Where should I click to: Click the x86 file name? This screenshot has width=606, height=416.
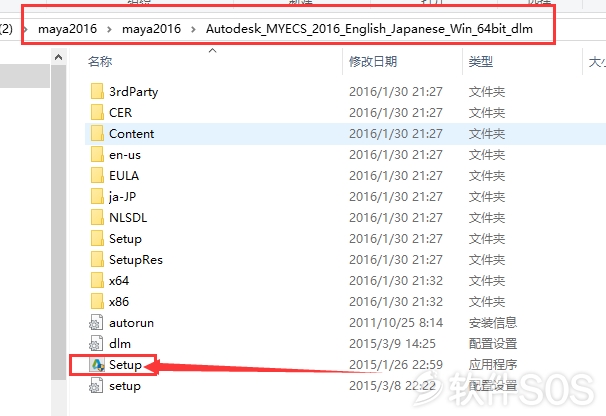pos(119,301)
